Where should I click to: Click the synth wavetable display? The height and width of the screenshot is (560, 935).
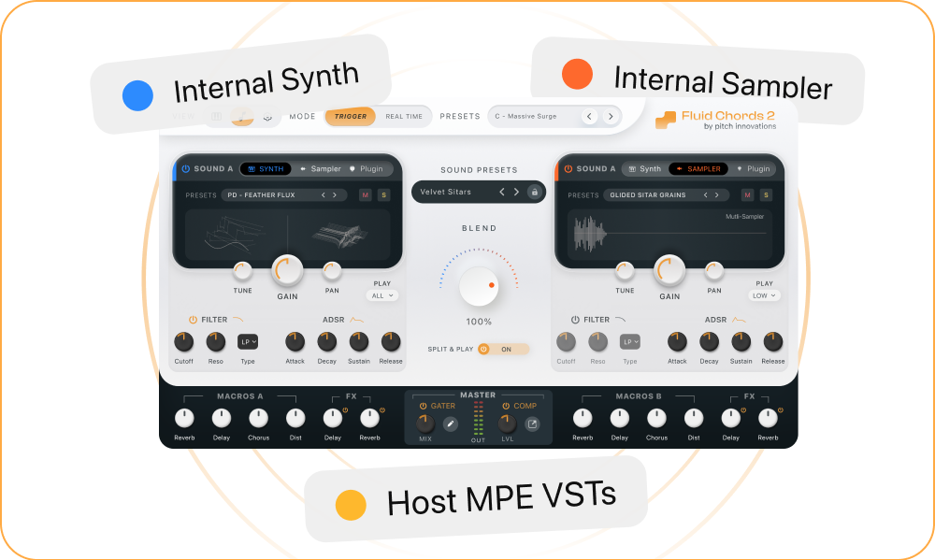click(287, 234)
